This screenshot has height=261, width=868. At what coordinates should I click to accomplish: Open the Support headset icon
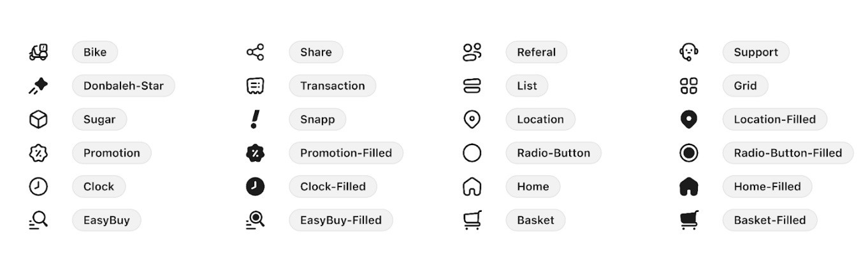(x=689, y=52)
